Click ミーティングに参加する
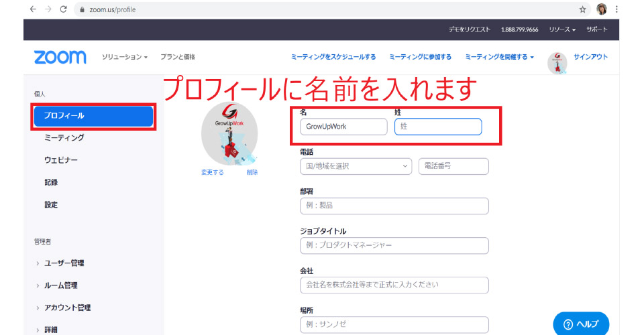Image resolution: width=644 pixels, height=335 pixels. [420, 57]
